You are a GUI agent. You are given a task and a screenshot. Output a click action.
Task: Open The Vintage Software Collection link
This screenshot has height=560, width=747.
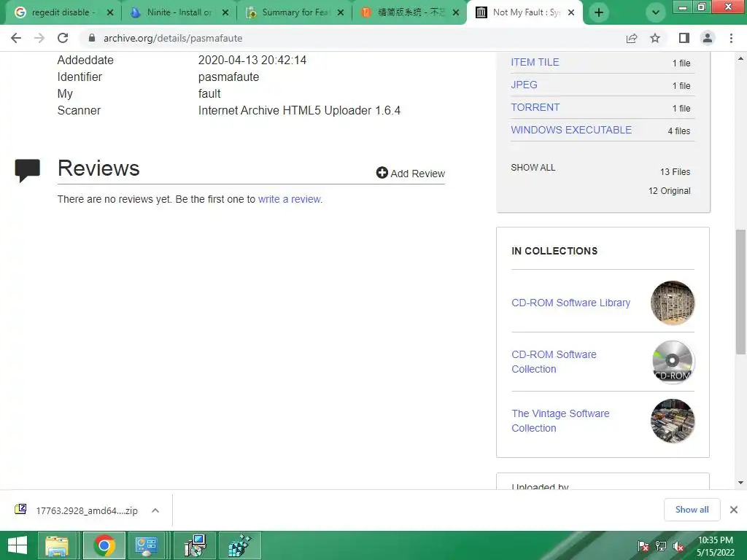560,421
